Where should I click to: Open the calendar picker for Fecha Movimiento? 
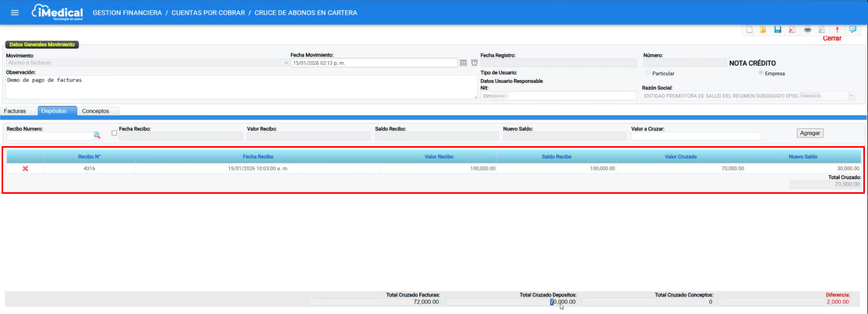pos(463,63)
